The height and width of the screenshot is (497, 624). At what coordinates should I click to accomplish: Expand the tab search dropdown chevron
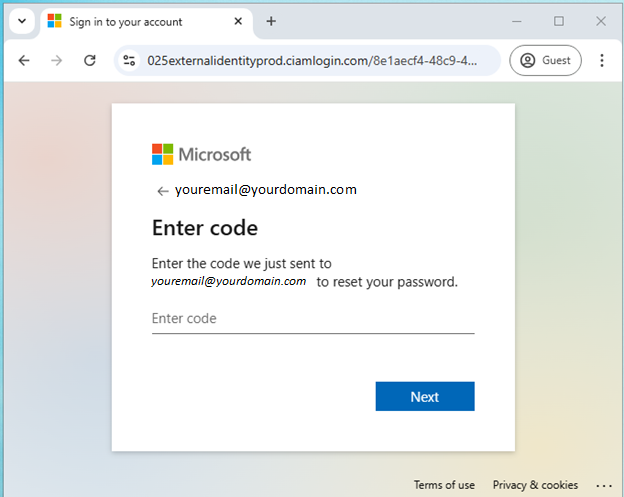pyautogui.click(x=22, y=21)
